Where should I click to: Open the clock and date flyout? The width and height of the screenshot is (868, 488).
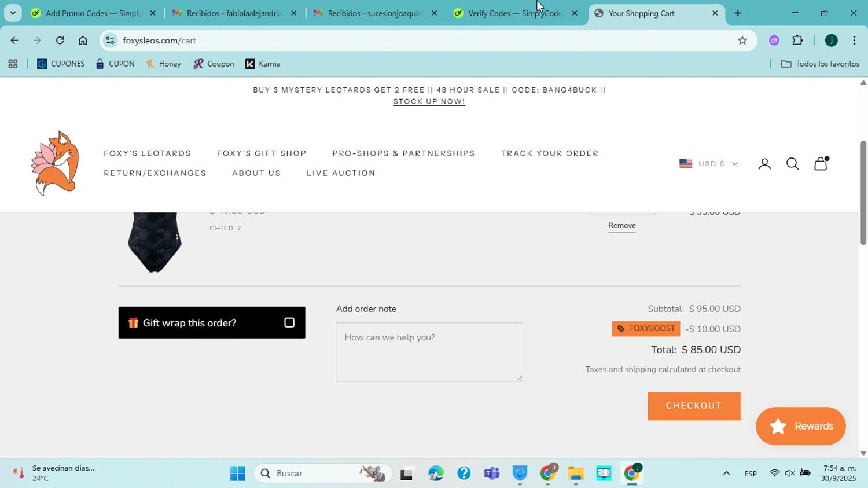839,474
